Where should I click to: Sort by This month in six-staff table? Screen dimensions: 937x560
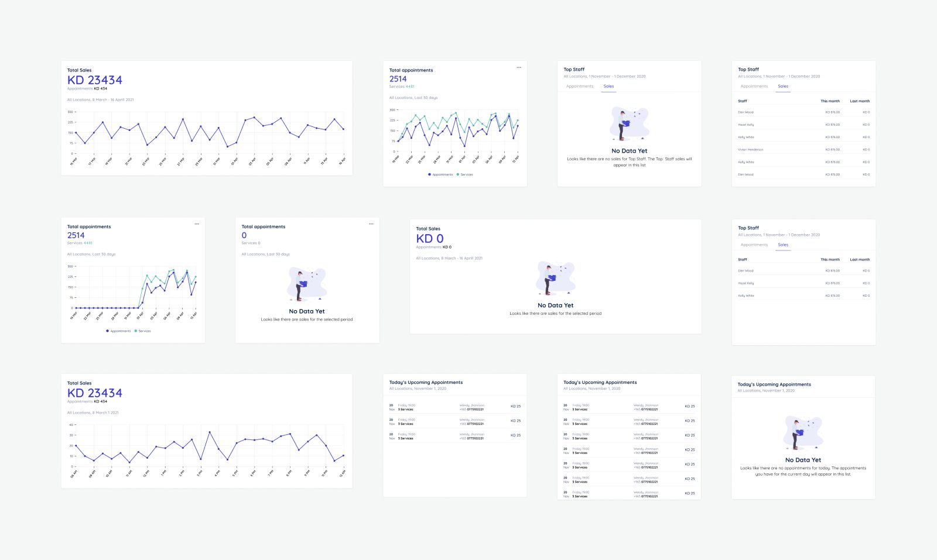pyautogui.click(x=830, y=101)
